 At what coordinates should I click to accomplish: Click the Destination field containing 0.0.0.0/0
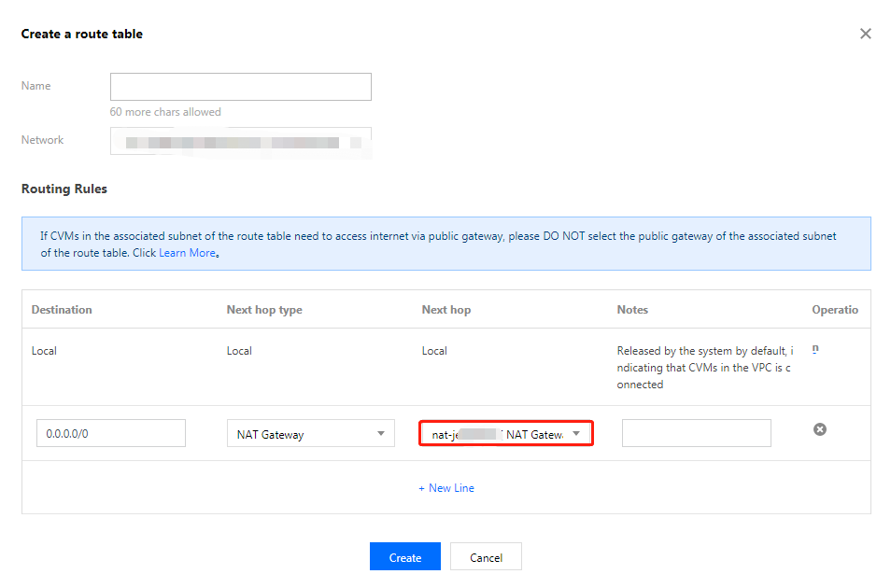[111, 433]
